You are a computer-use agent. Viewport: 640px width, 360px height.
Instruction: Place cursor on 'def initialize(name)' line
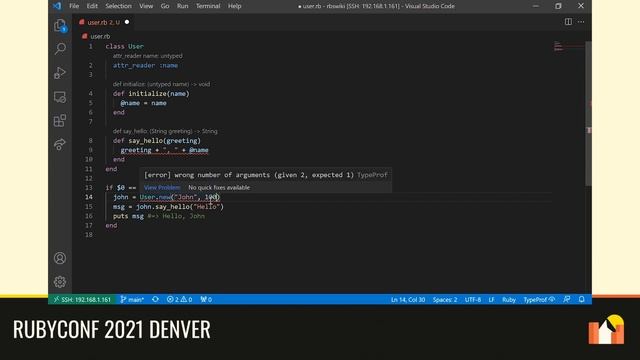point(151,93)
